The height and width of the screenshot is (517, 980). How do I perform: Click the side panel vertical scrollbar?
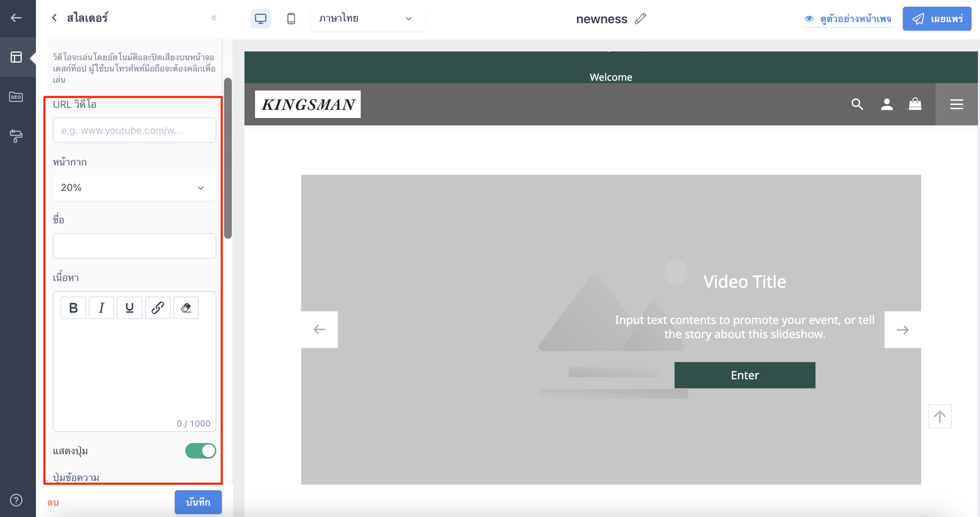point(228,158)
